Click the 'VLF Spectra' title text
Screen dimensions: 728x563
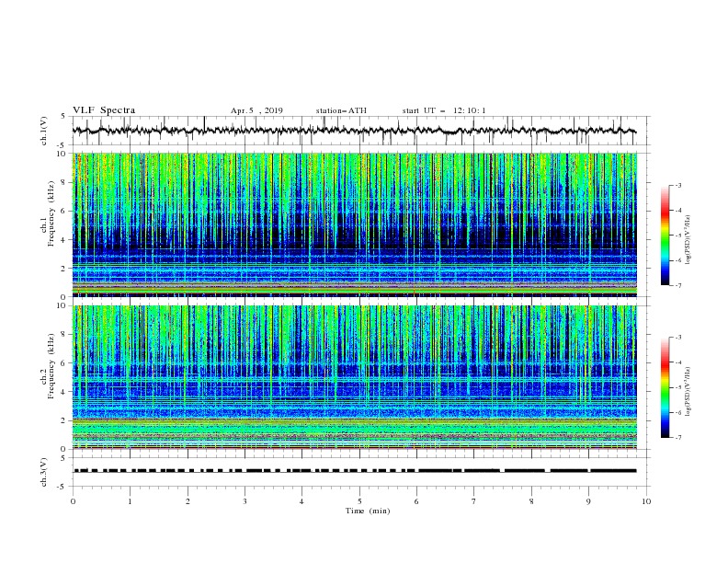(x=104, y=110)
